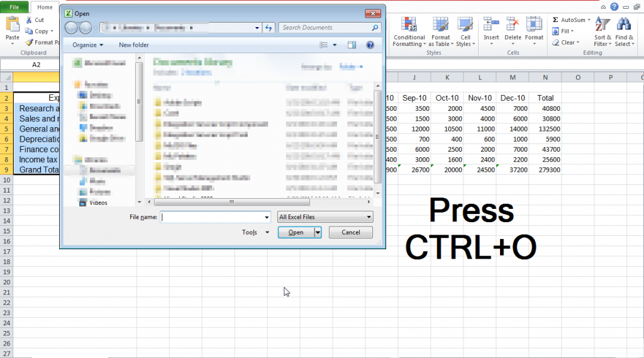Open Find & Select binoculars tool
Screen dimensions: 644x358
tap(625, 32)
